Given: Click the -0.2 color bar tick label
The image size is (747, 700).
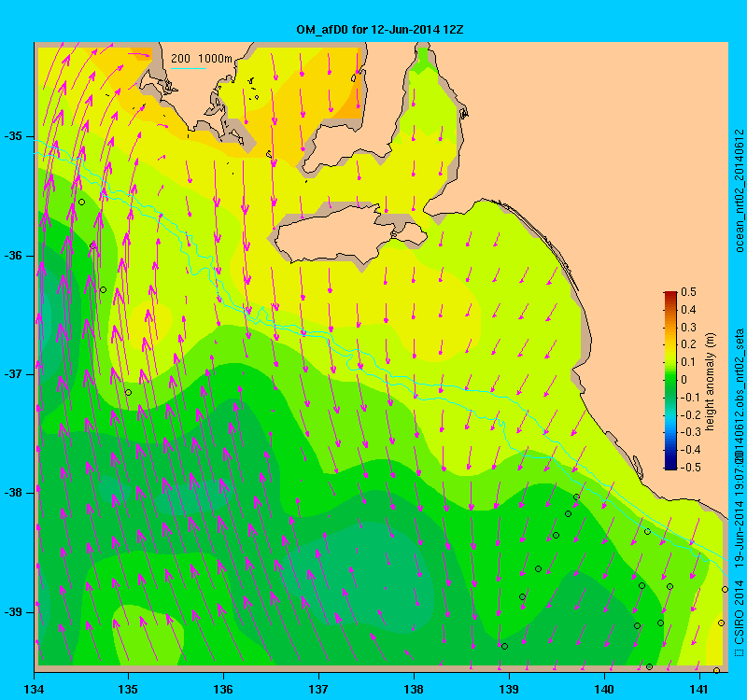Looking at the screenshot, I should click(690, 414).
